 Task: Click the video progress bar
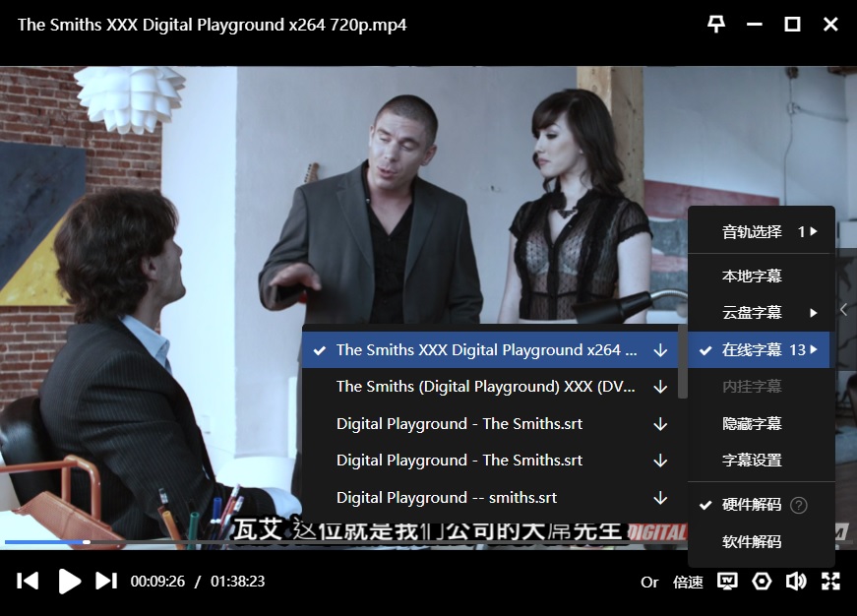(295, 541)
